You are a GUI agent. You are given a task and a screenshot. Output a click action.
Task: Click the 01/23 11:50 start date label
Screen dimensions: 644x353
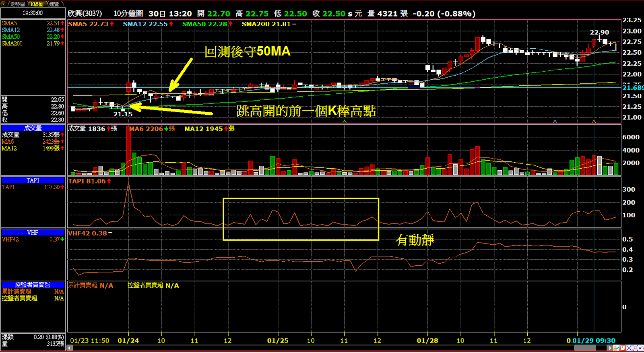click(90, 341)
